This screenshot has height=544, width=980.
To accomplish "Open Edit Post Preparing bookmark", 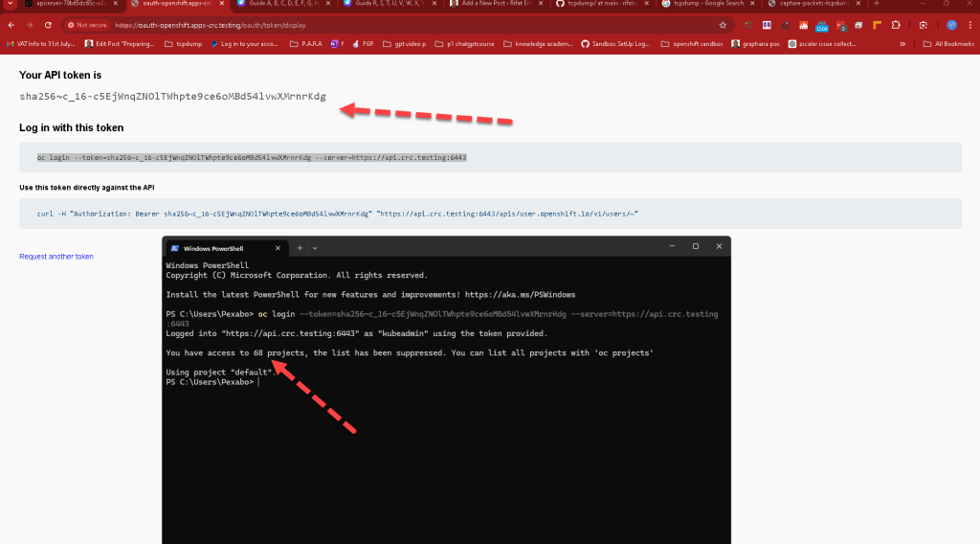I will [120, 44].
